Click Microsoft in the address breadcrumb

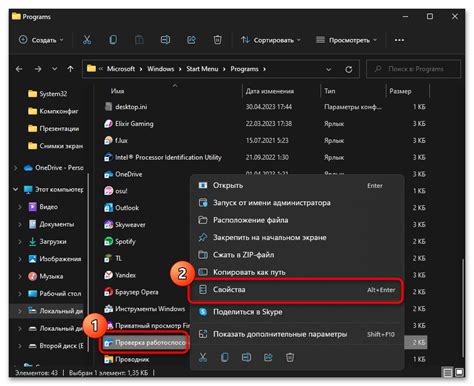(x=121, y=69)
